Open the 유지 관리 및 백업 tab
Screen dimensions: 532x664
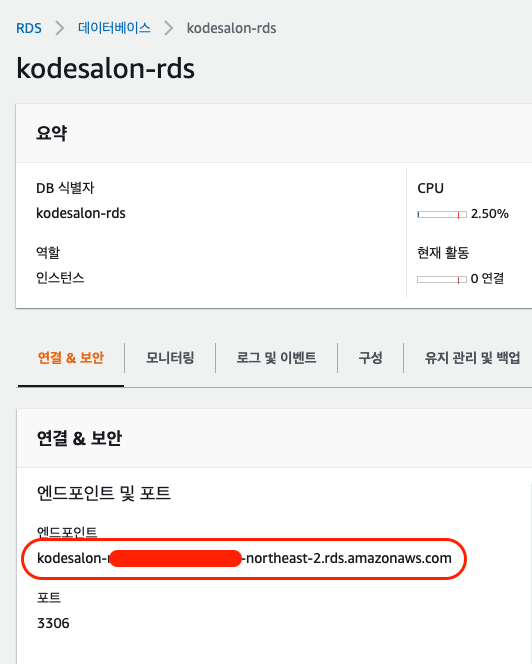(x=472, y=358)
